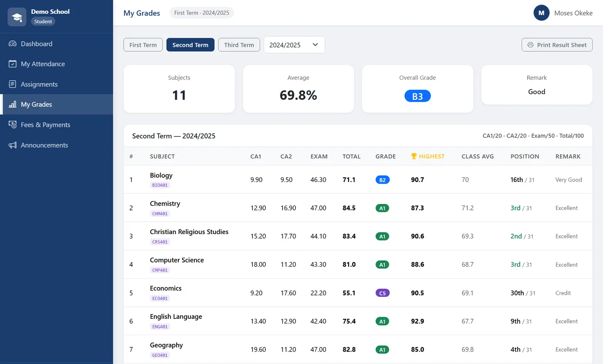Click the Moses Okeke avatar circle
This screenshot has width=603, height=364.
click(x=541, y=13)
